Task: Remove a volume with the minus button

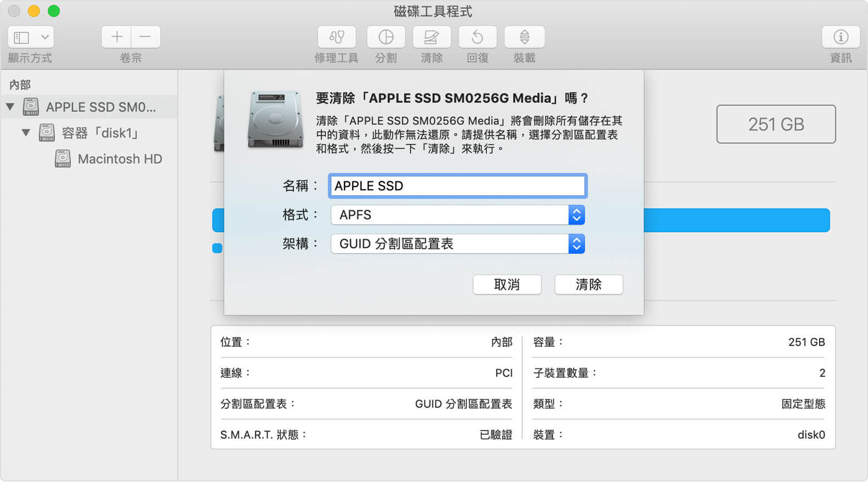Action: pyautogui.click(x=146, y=37)
